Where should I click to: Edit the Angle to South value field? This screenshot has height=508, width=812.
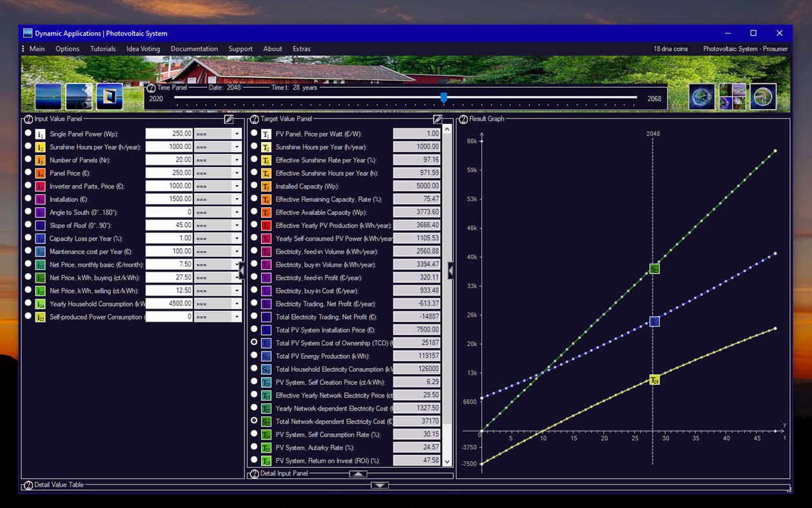(170, 212)
